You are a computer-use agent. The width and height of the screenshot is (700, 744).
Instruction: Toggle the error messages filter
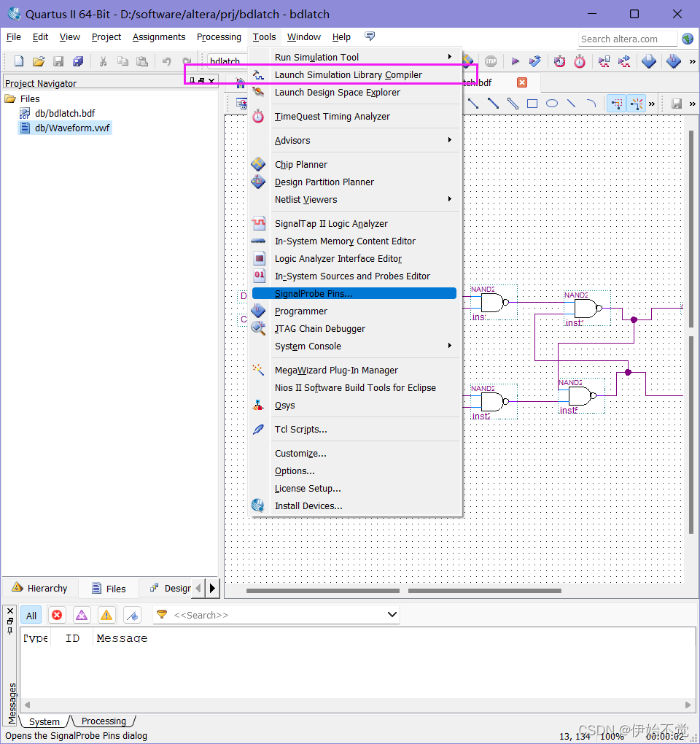tap(57, 616)
